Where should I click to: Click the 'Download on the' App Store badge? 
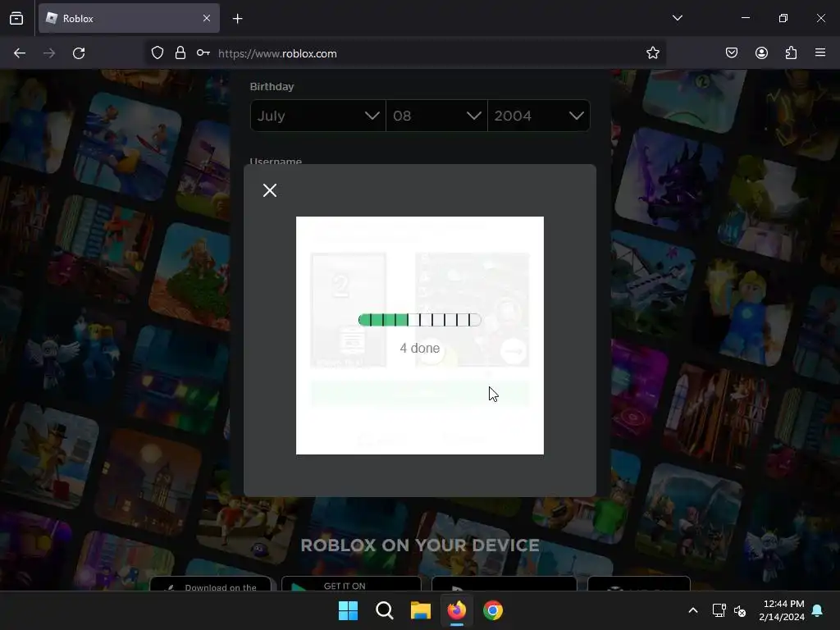(211, 584)
